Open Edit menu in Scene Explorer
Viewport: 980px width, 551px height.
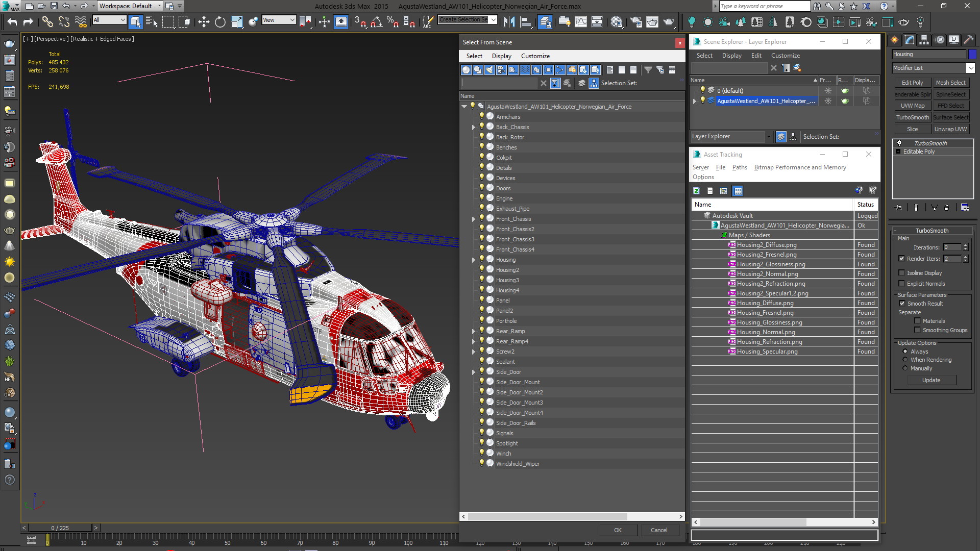point(756,56)
